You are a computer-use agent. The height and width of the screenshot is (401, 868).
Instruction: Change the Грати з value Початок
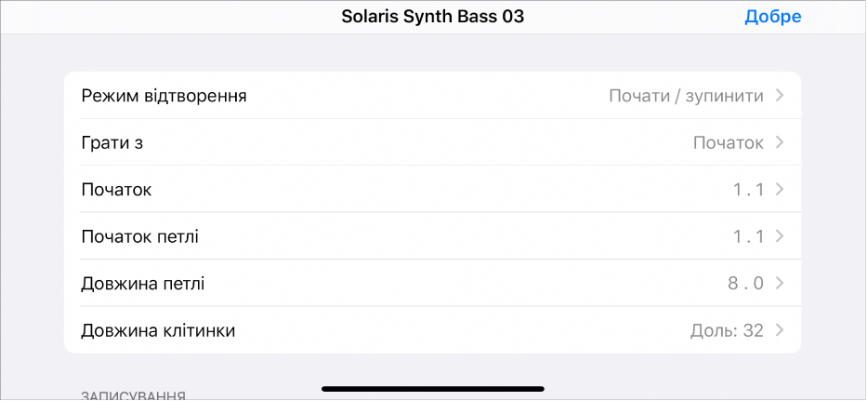click(x=729, y=142)
